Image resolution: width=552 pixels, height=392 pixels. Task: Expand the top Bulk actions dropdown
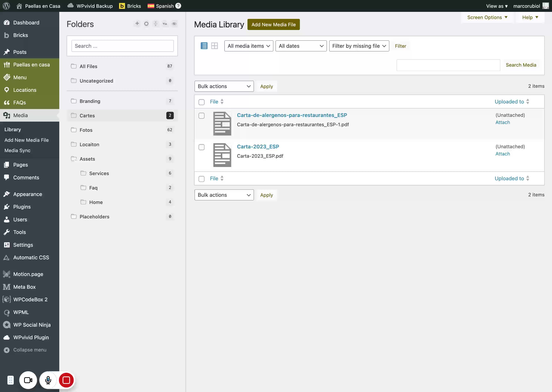[224, 86]
